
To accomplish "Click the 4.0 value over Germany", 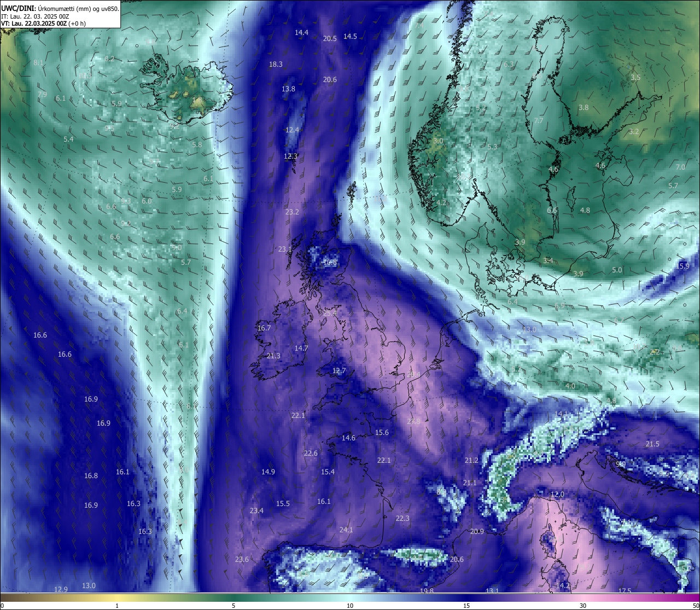I will point(570,386).
